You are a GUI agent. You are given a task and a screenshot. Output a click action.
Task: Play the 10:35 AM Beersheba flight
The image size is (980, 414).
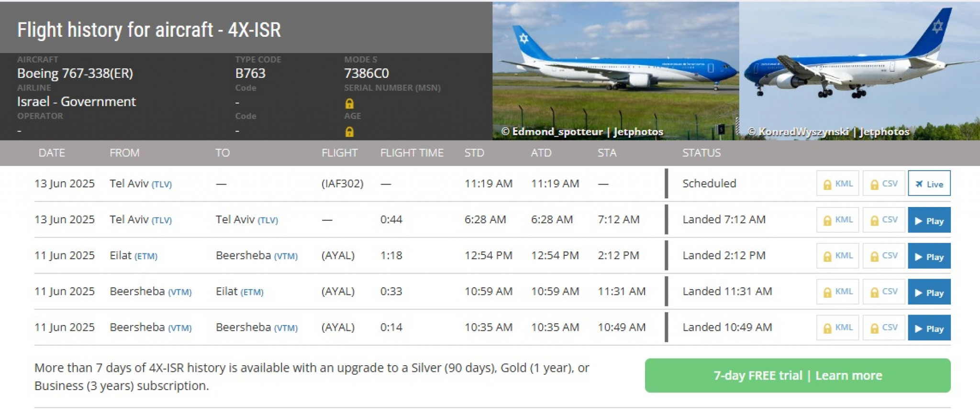tap(929, 328)
